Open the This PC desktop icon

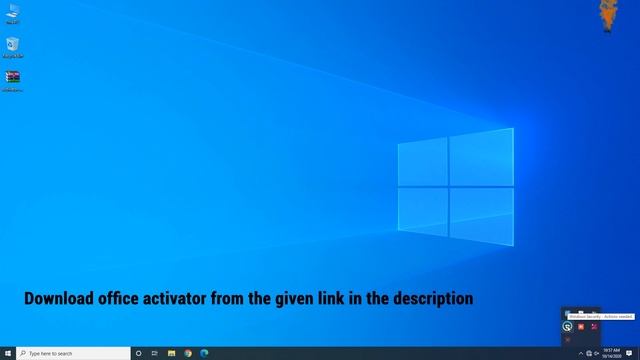point(13,14)
